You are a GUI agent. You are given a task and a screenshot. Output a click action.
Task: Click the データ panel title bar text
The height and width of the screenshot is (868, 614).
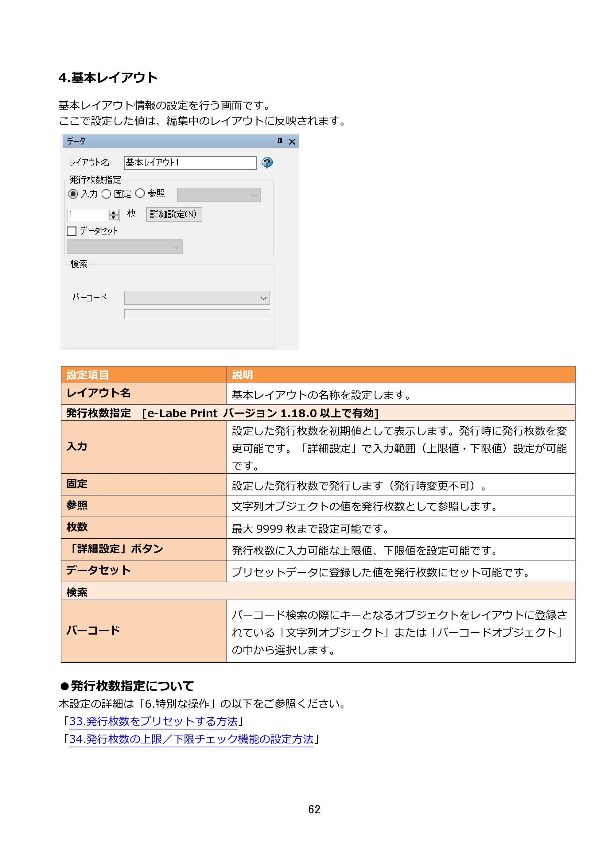pyautogui.click(x=76, y=141)
